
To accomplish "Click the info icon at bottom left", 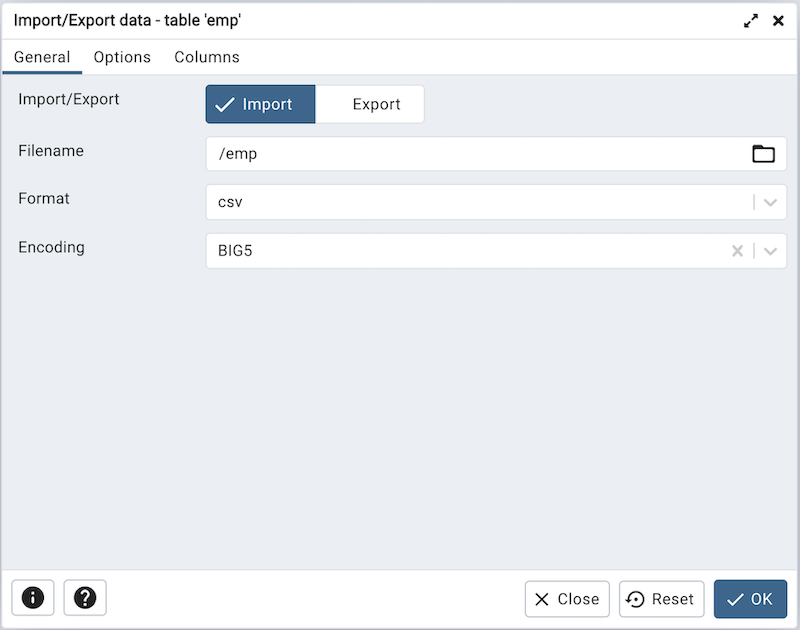I will pos(33,598).
